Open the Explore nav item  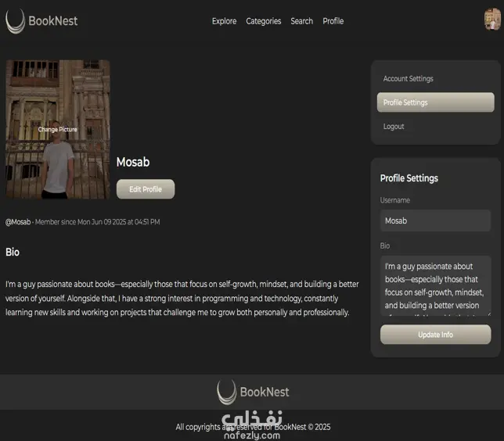coord(224,21)
